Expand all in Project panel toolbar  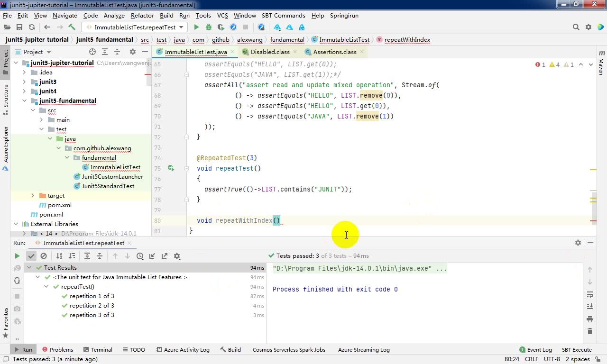tap(105, 52)
